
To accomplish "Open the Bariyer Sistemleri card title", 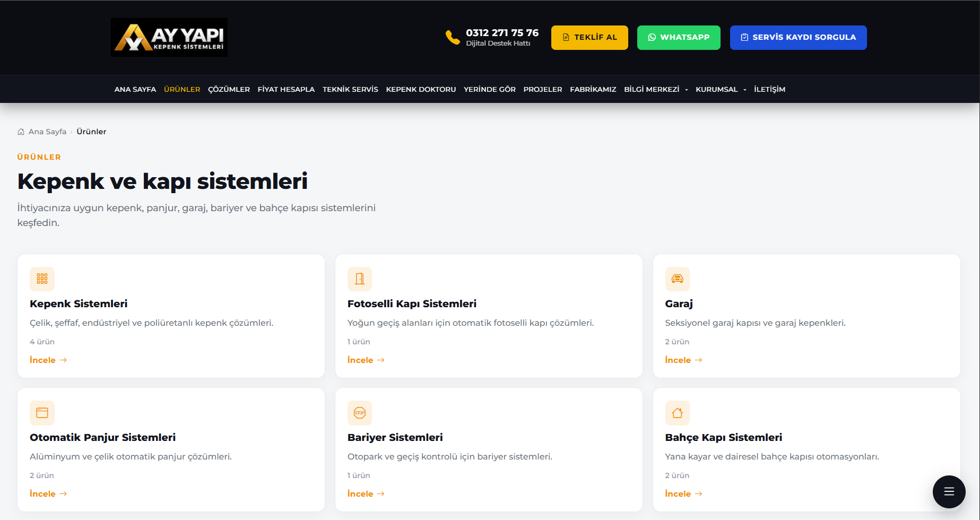I will tap(395, 437).
